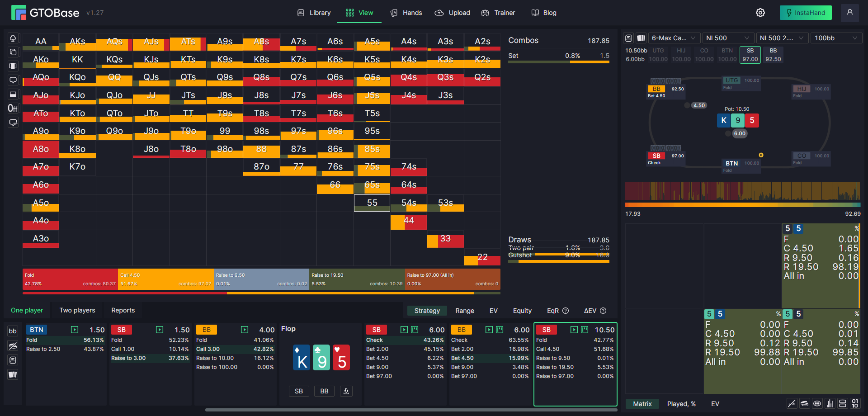Click the overlapping squares icon in left sidebar

tap(13, 52)
